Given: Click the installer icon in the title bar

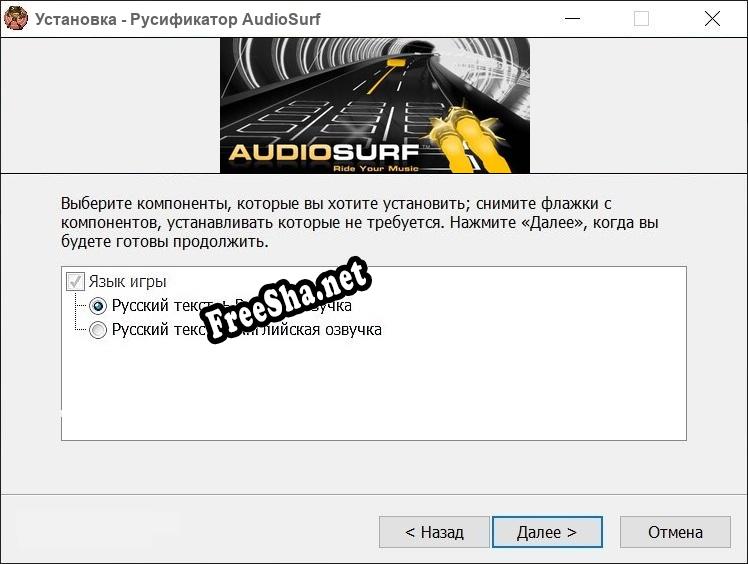Looking at the screenshot, I should coord(16,19).
